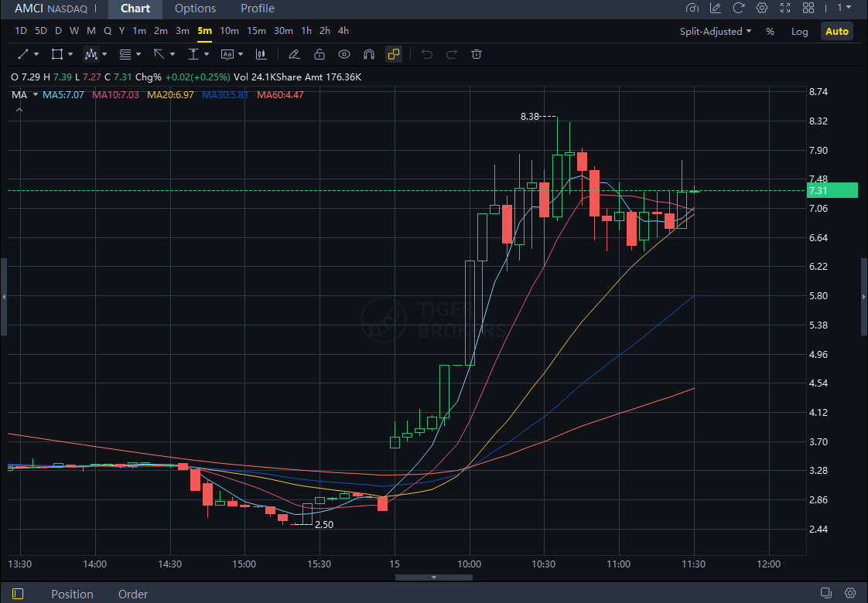This screenshot has height=603, width=868.
Task: Switch to 1h interval
Action: click(306, 31)
